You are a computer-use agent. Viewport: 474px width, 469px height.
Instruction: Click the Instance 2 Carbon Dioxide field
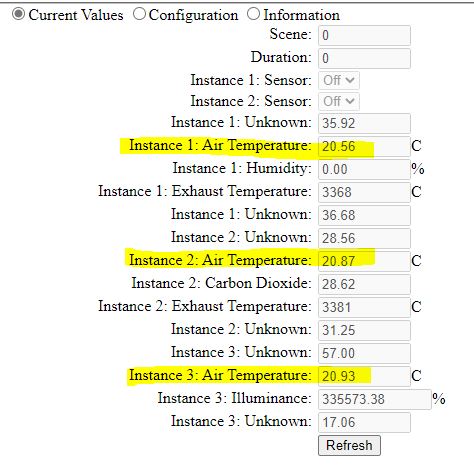coord(364,284)
